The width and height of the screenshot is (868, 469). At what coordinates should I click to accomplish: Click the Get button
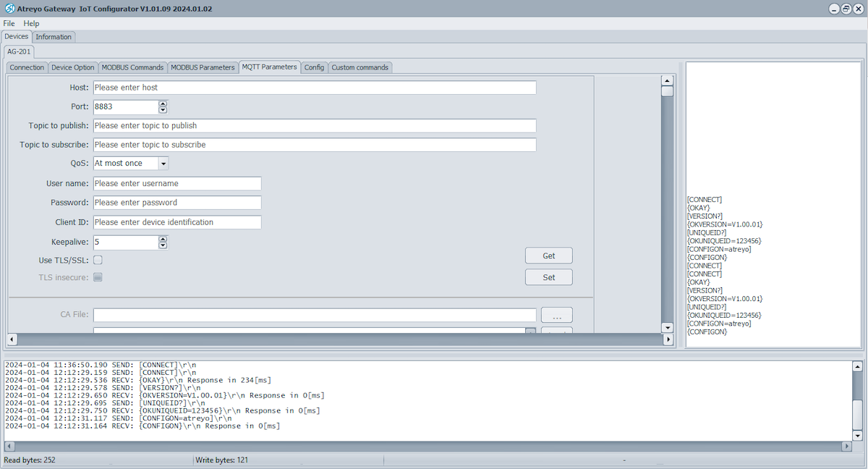[549, 255]
